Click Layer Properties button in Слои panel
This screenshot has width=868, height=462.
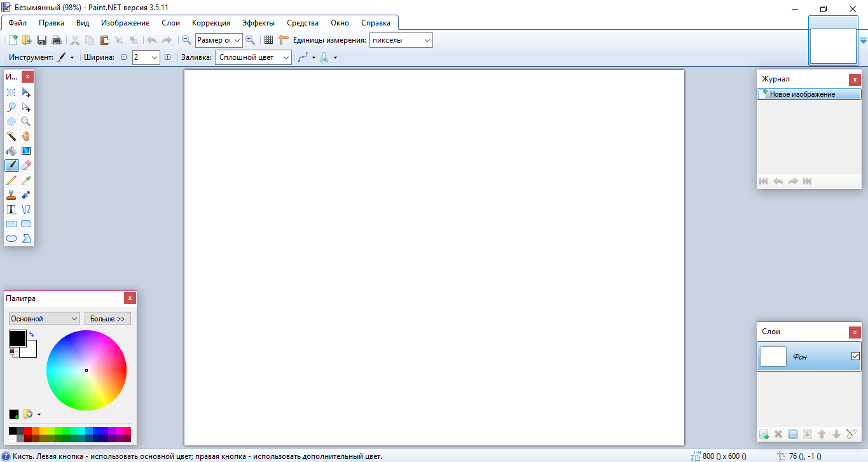tap(851, 434)
